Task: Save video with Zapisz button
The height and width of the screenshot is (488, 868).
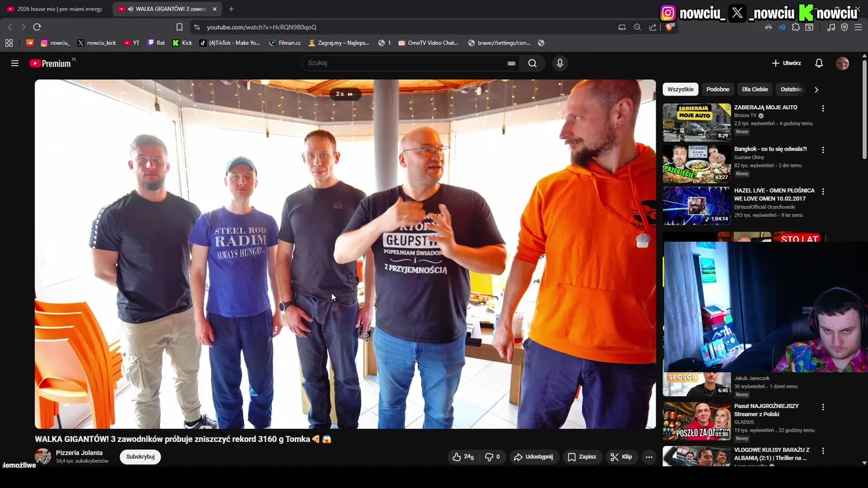Action: [582, 457]
